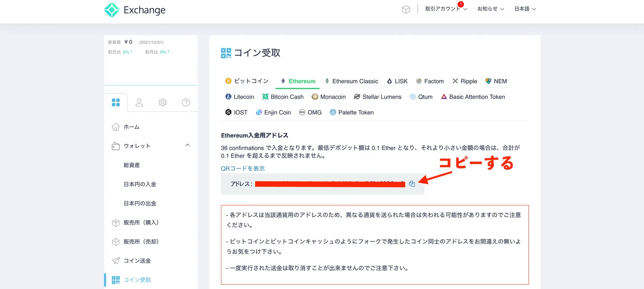Screen dimensions: 644x289
Task: Select the LISK coin tab
Action: click(397, 81)
